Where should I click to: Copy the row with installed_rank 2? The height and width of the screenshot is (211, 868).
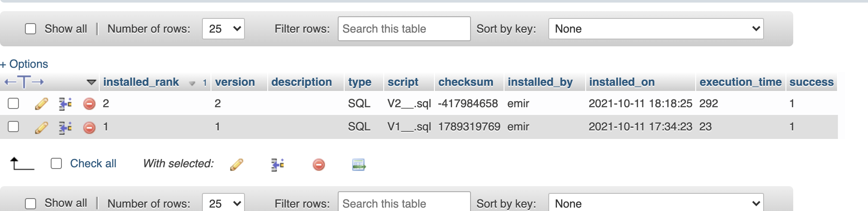65,104
